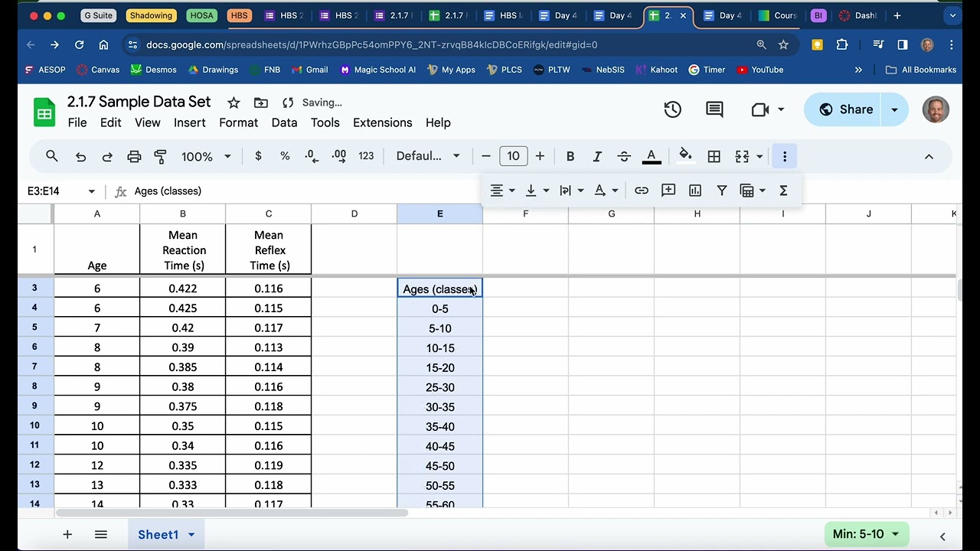Apply percent format

pos(285,156)
